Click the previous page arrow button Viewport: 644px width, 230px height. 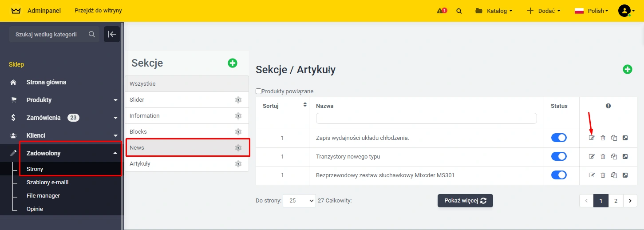point(586,201)
